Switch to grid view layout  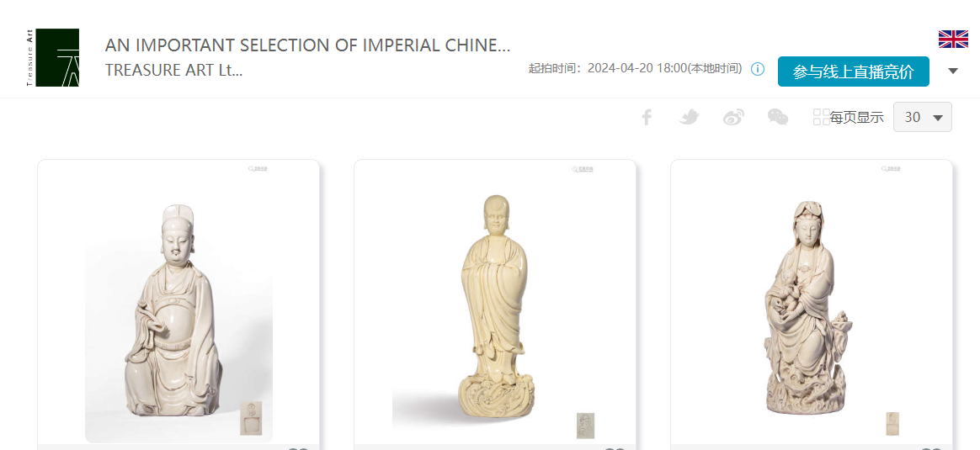tap(821, 117)
